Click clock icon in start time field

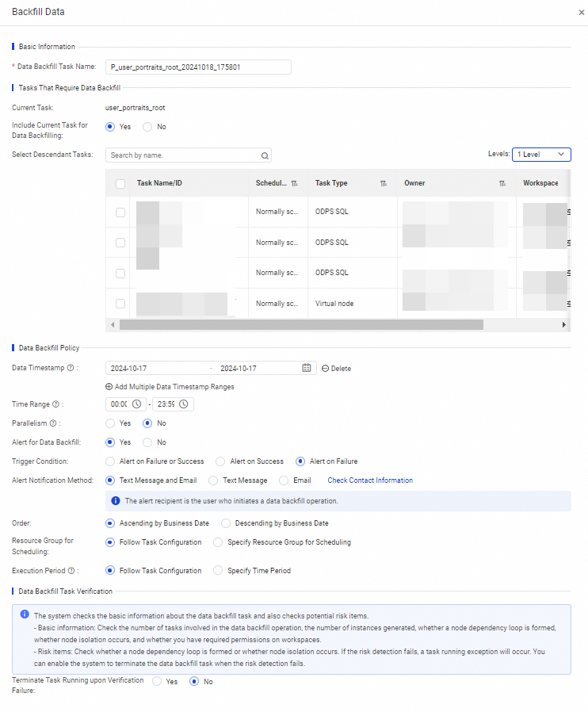[x=136, y=404]
